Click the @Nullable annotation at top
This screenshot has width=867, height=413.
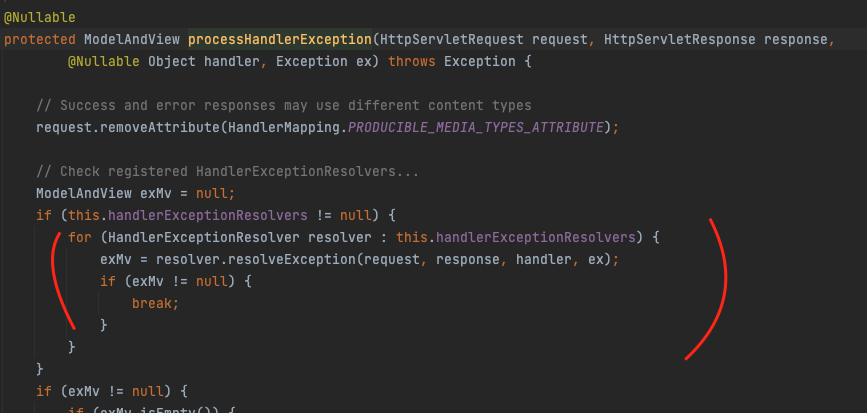40,18
